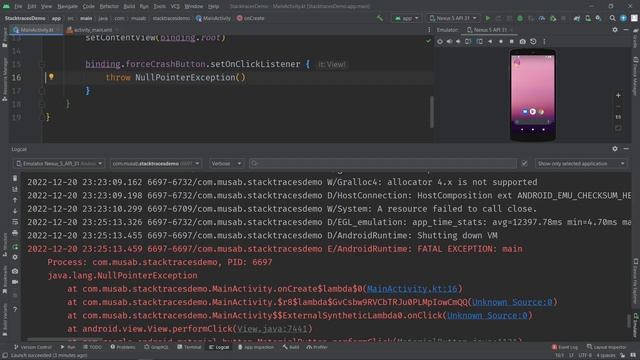
Task: Open the Navigate menu
Action: pyautogui.click(x=67, y=7)
